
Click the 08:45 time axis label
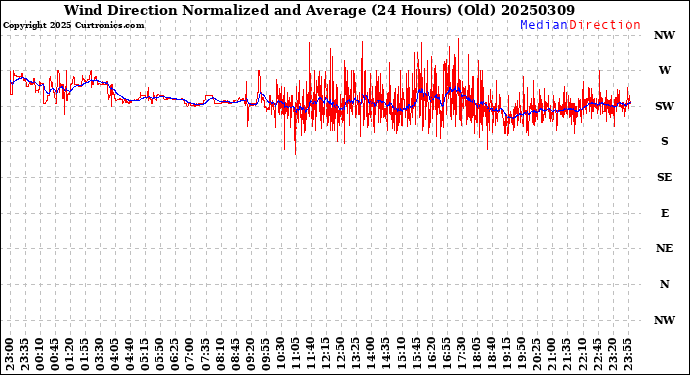point(235,355)
